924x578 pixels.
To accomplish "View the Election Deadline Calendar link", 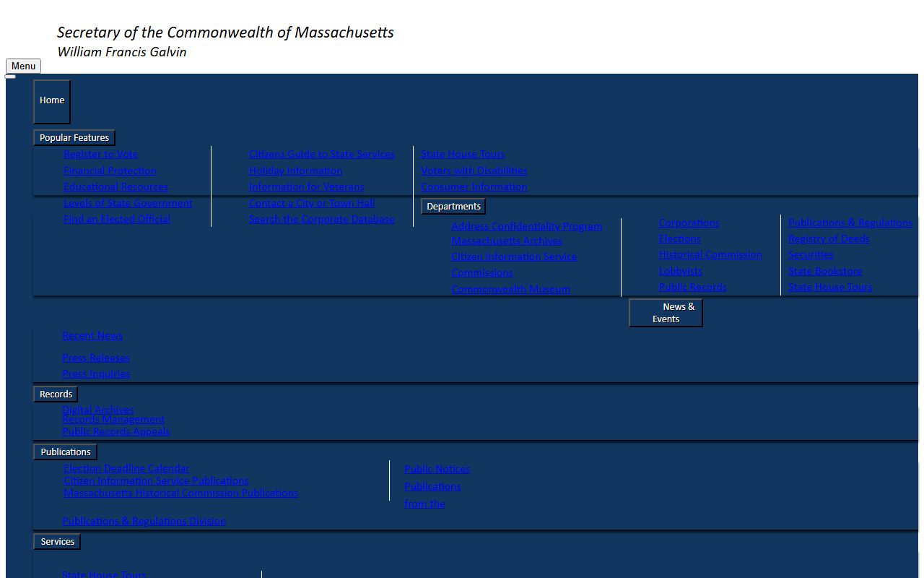I will [126, 468].
